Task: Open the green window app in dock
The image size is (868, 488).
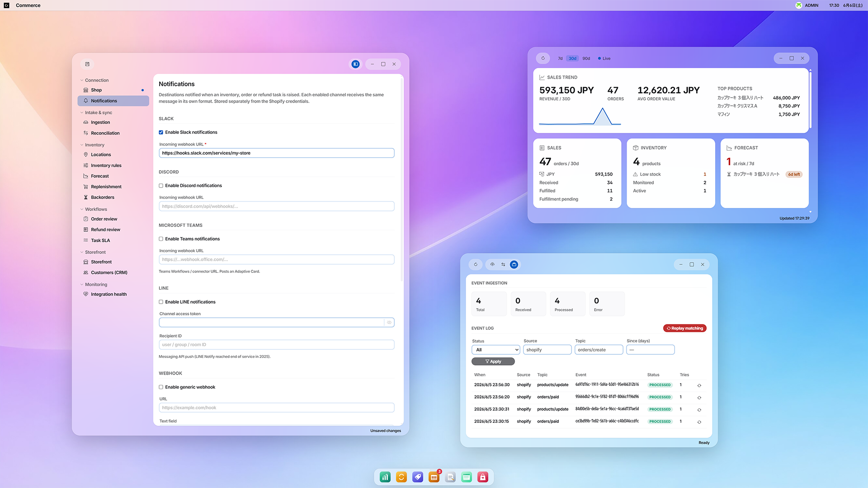Action: tap(467, 477)
